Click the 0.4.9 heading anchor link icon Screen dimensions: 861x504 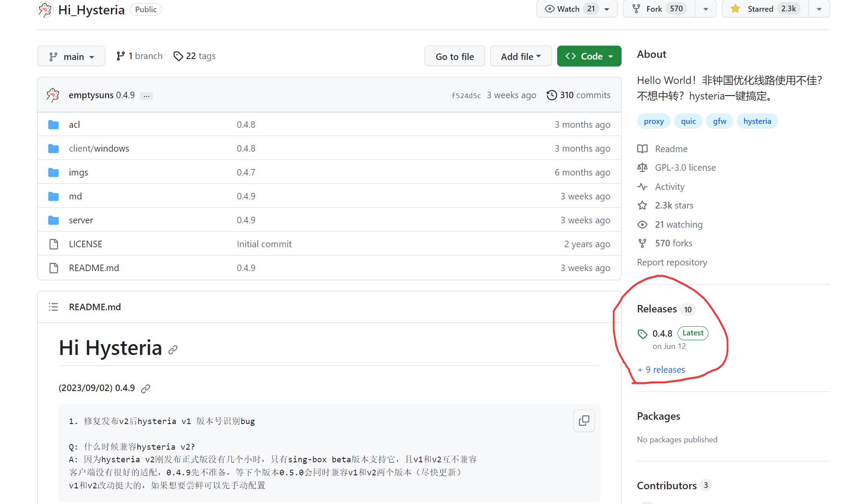click(x=146, y=388)
